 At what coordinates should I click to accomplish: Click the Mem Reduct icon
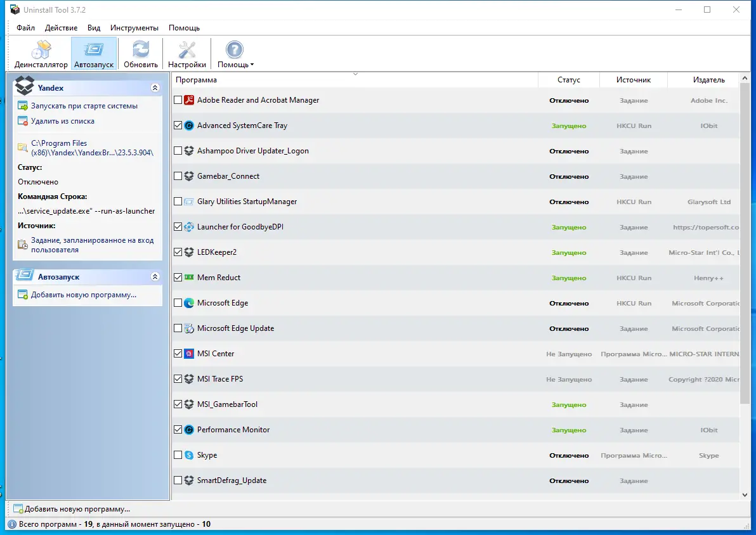click(189, 278)
